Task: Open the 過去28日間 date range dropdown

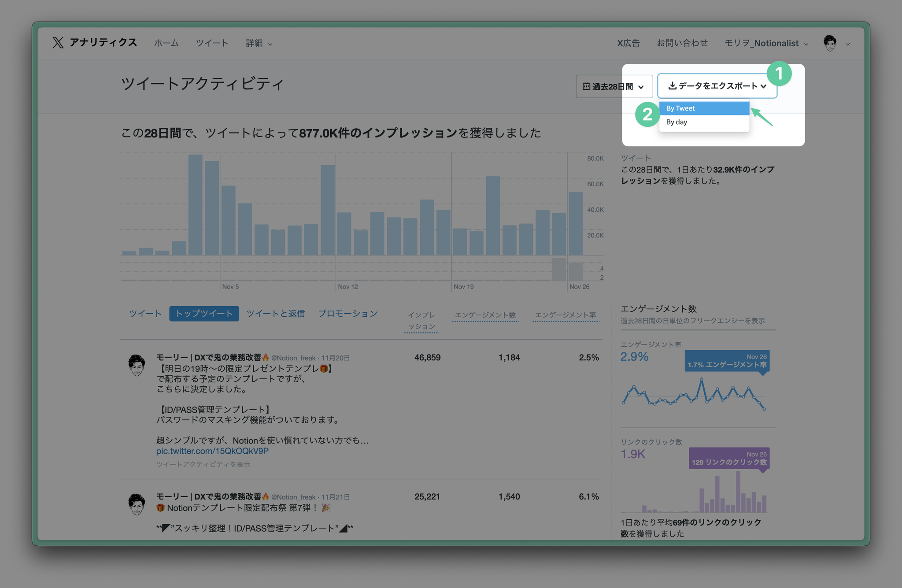Action: [x=614, y=87]
